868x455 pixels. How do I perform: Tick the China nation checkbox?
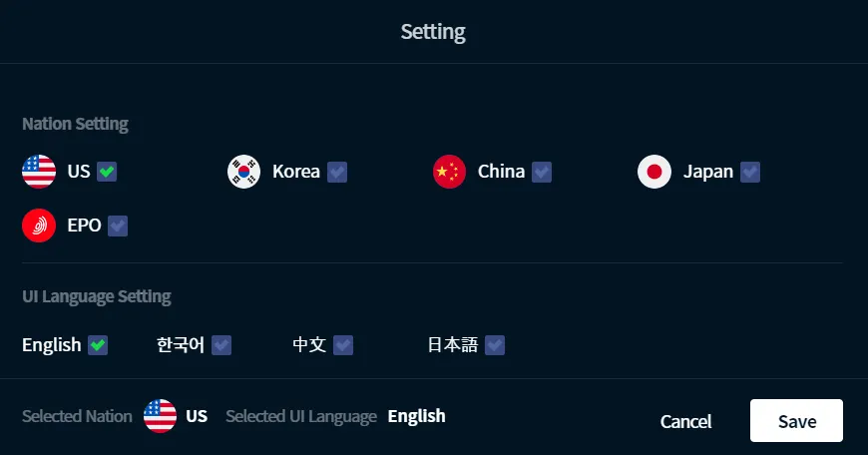(x=542, y=172)
